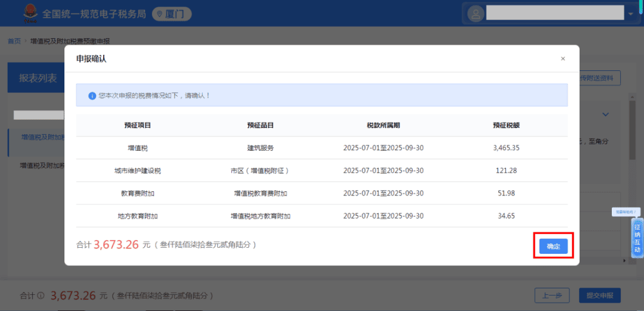Go to 首页 breadcrumb link
The image size is (644, 311).
[x=14, y=41]
